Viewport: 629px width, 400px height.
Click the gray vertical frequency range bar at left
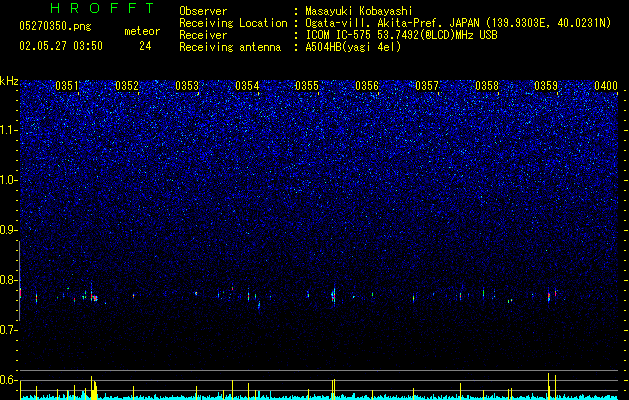coord(19,281)
